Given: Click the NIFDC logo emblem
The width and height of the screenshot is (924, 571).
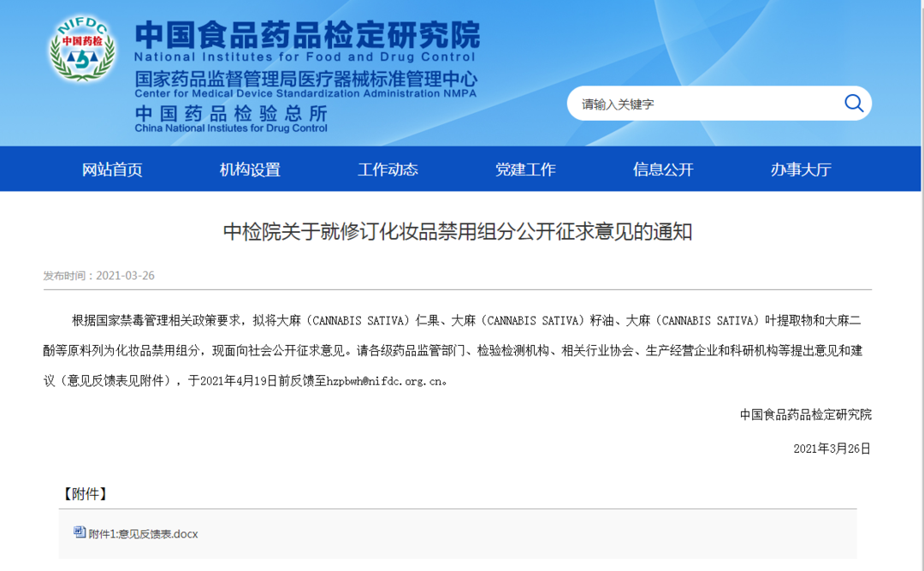Looking at the screenshot, I should point(82,49).
